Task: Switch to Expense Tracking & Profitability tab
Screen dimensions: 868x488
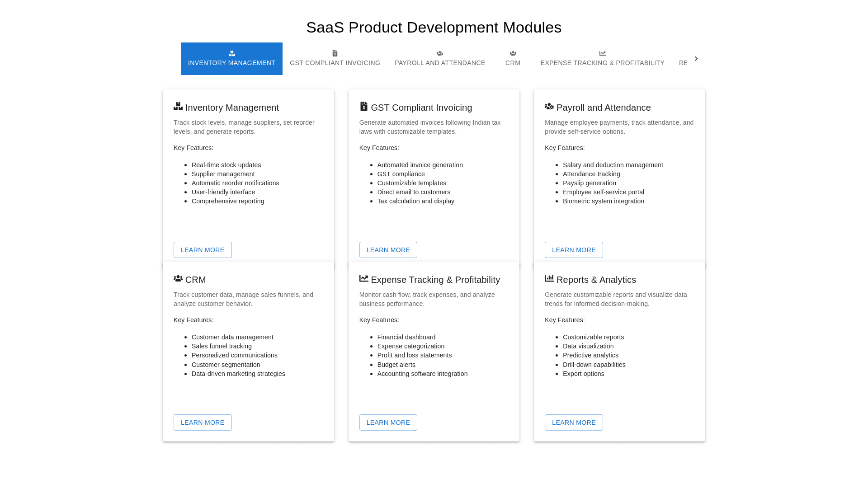Action: point(602,59)
